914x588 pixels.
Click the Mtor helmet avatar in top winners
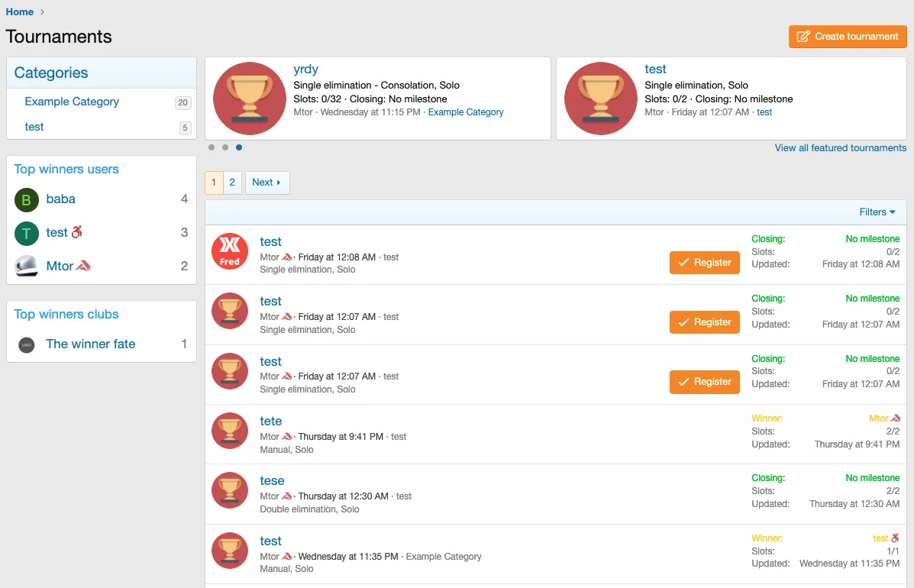(27, 266)
